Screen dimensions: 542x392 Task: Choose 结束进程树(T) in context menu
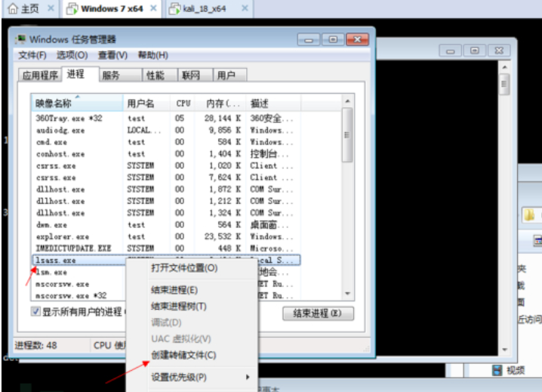[x=192, y=306]
